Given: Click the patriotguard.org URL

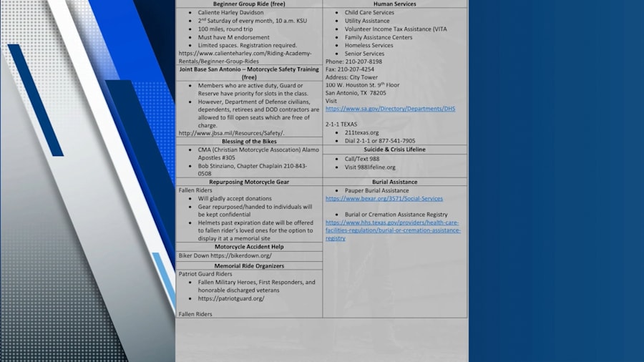Looking at the screenshot, I should 231,298.
